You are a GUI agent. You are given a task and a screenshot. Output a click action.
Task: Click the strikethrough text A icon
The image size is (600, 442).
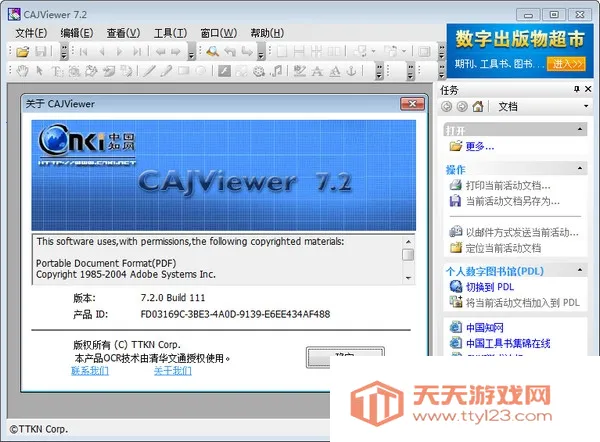(317, 71)
